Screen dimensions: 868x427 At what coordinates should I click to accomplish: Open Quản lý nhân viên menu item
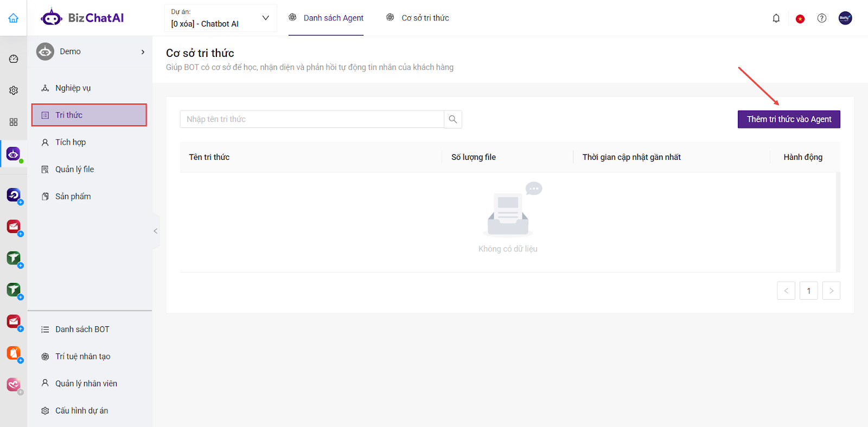(89, 384)
